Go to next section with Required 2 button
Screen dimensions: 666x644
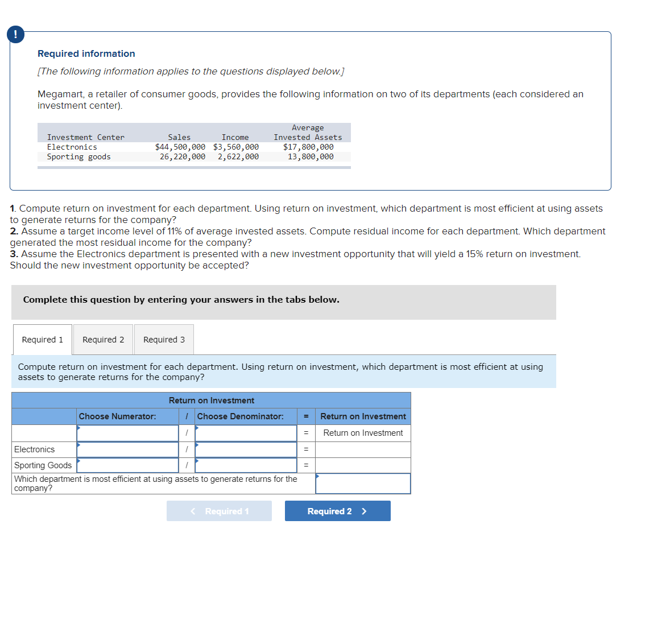pos(338,511)
